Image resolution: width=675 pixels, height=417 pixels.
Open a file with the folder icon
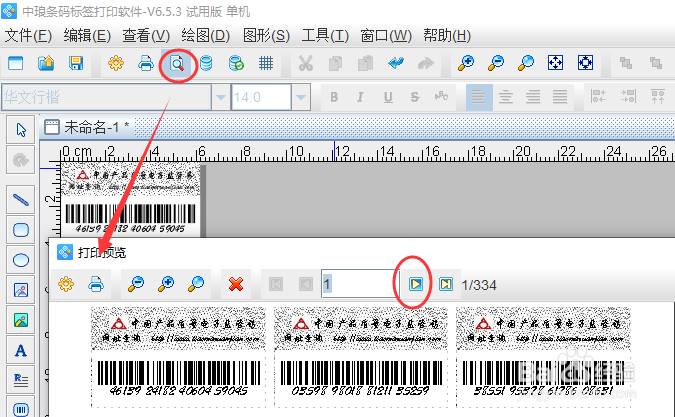[x=46, y=63]
